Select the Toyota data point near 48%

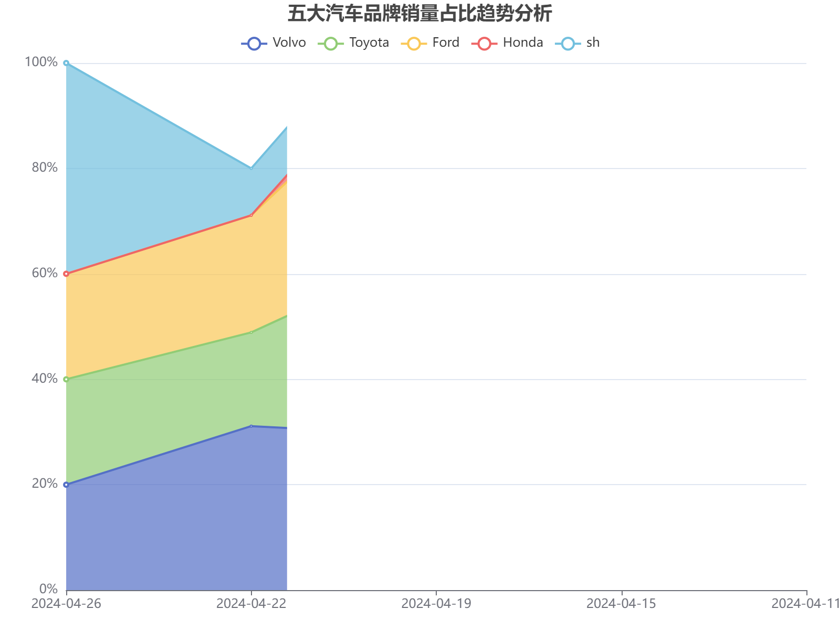pyautogui.click(x=253, y=332)
